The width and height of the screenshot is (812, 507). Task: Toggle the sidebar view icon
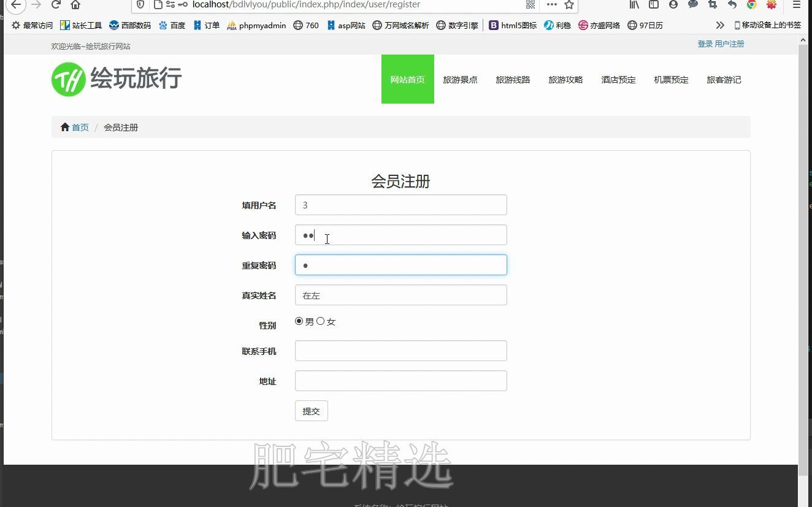click(654, 4)
